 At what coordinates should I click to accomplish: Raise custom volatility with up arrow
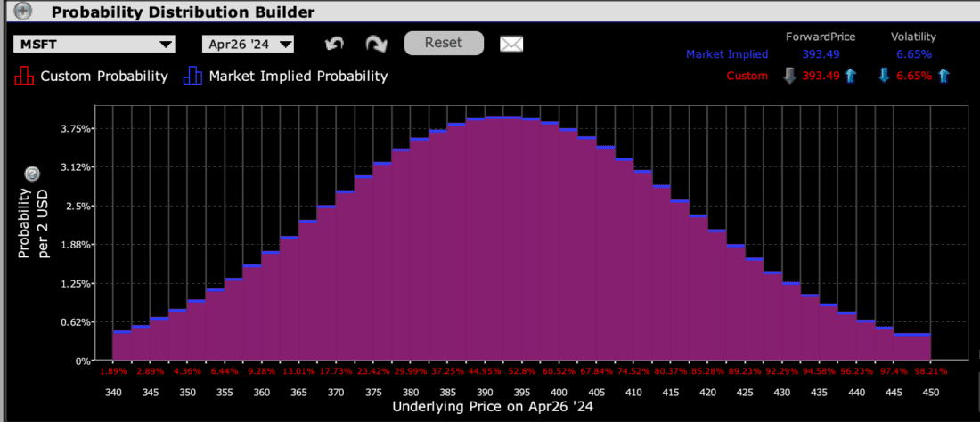tap(943, 76)
